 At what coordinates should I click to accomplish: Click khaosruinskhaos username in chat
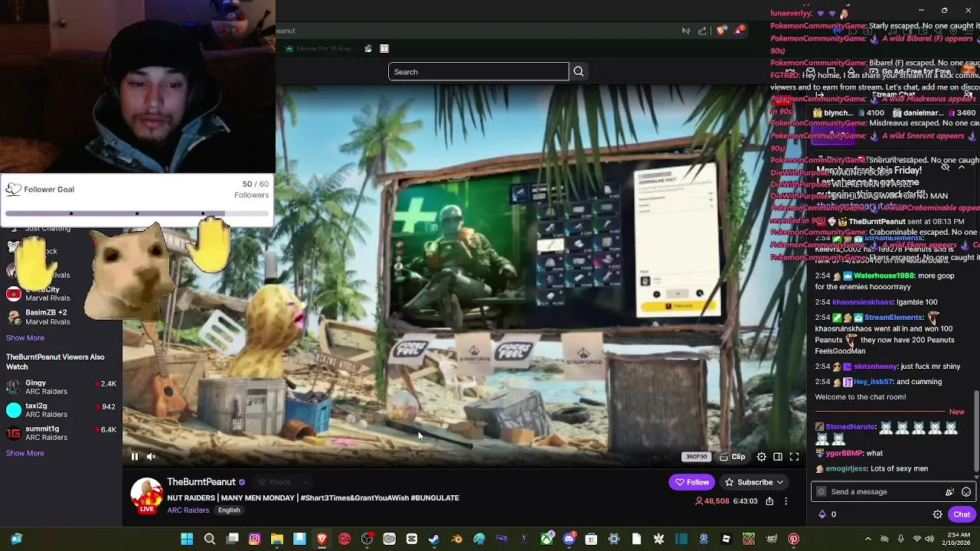[x=863, y=302]
